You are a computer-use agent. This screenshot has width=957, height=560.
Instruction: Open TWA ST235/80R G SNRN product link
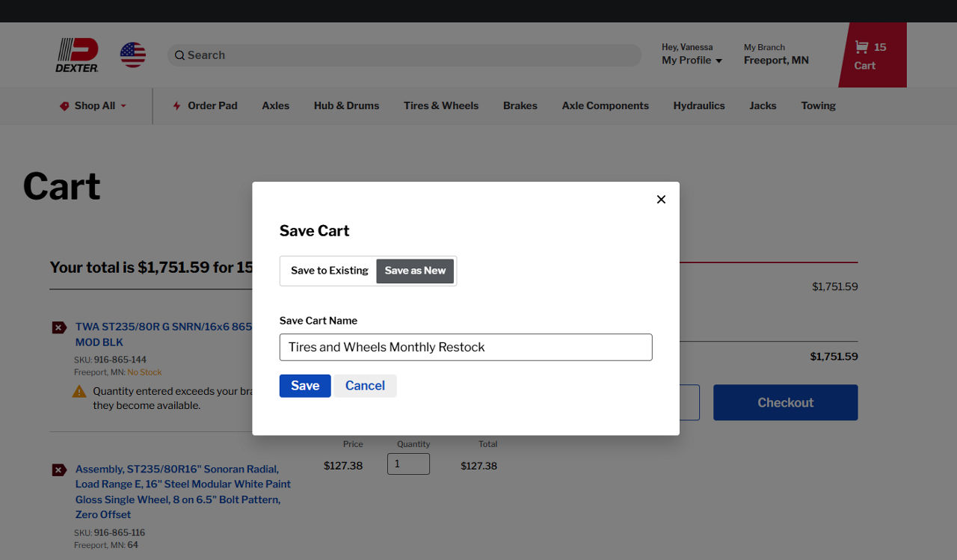164,334
